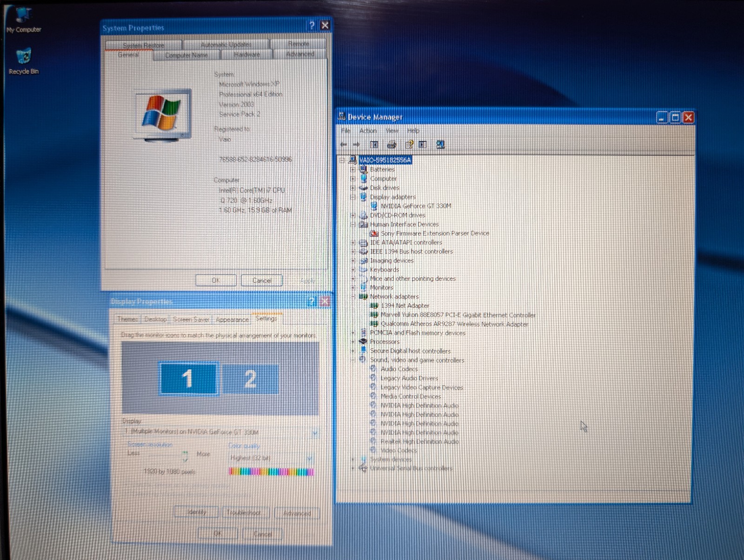Select Qualcomm Atheros AR9287 adapter icon
This screenshot has height=560, width=744.
coord(374,324)
